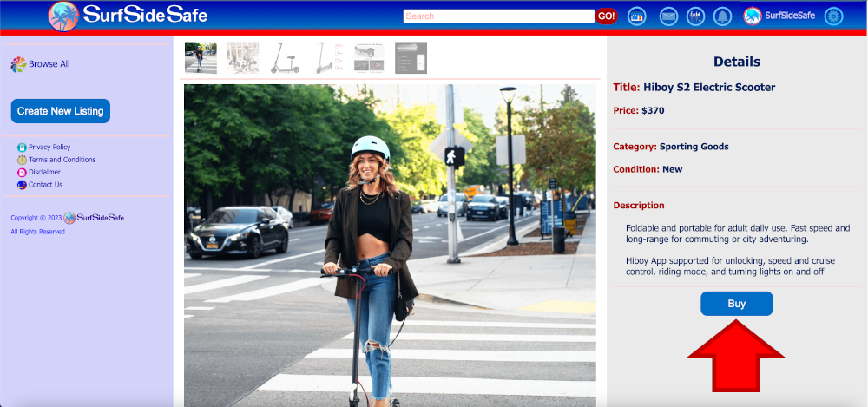Screen dimensions: 868x407
Task: Open the Disclaimer link
Action: [x=44, y=172]
